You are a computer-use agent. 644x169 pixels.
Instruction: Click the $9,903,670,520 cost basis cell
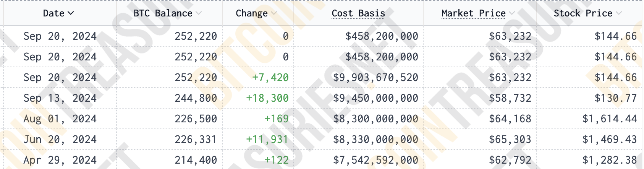(x=375, y=78)
